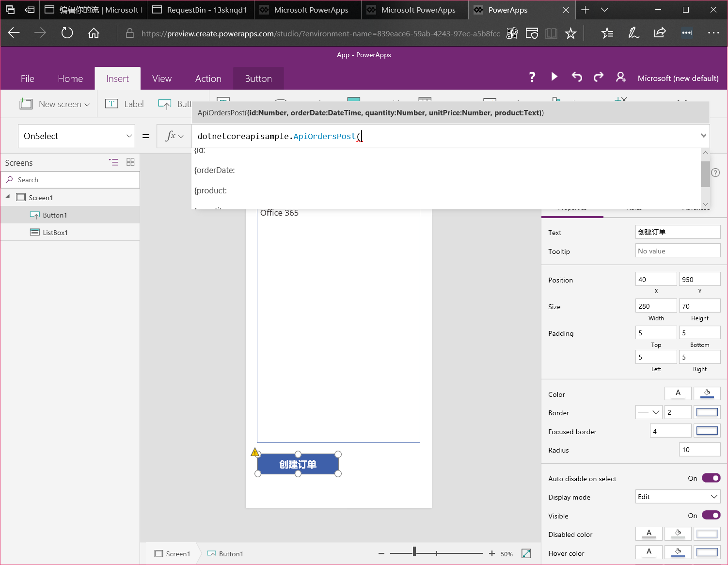Screen dimensions: 728x565
Task: Click the Border color swatch
Action: [707, 412]
